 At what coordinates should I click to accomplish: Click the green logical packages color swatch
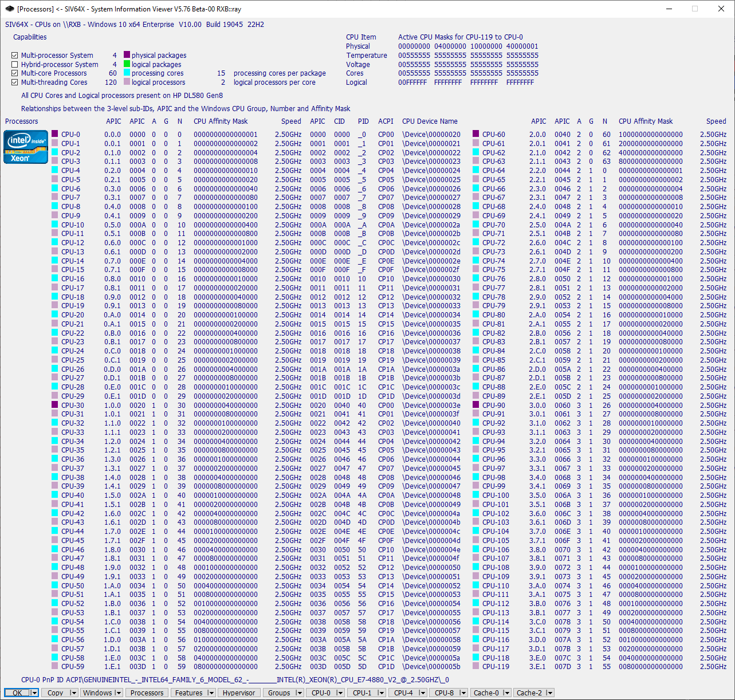click(127, 64)
